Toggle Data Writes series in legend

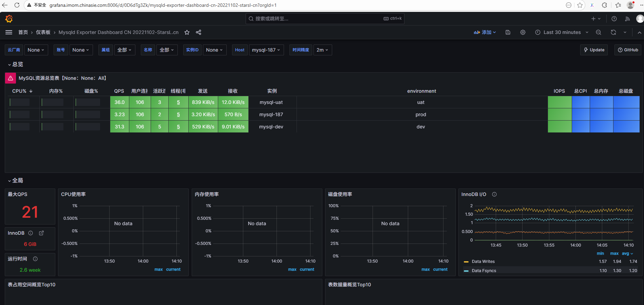coord(483,262)
